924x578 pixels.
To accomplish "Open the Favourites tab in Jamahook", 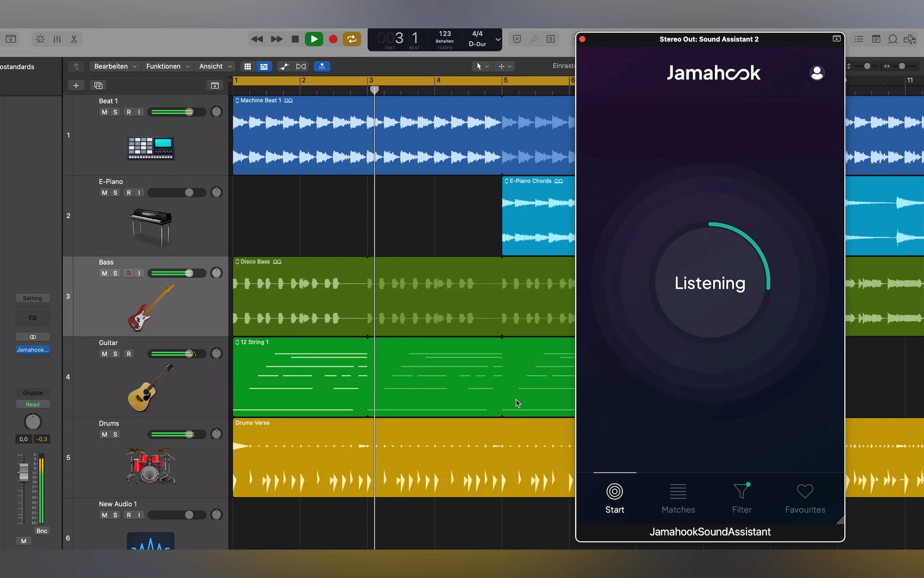I will (805, 498).
